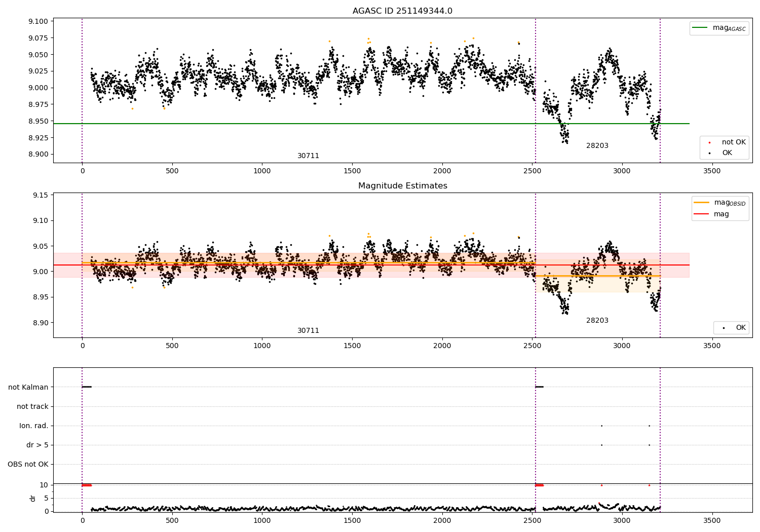This screenshot has height=532, width=760.
Task: Click the 'OK' legend entry in the middle plot
Action: [741, 328]
